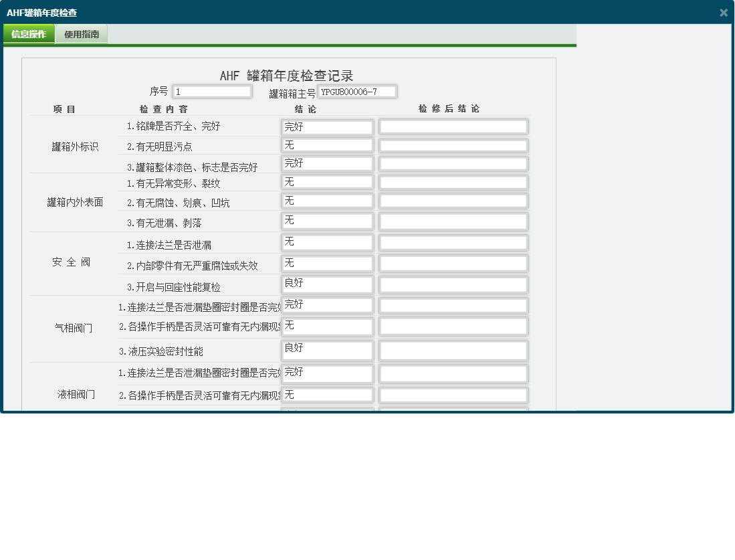Edit the 无 result for 有无明显污点
Screen dimensions: 735x560
(327, 145)
